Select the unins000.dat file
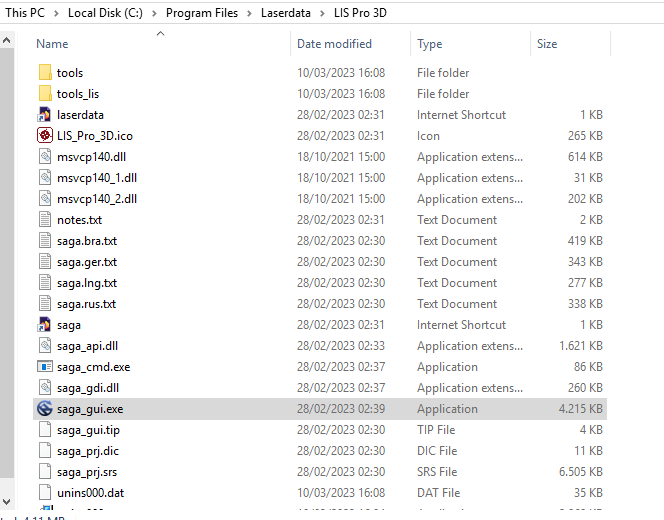Screen dimensions: 664x520 [x=90, y=493]
